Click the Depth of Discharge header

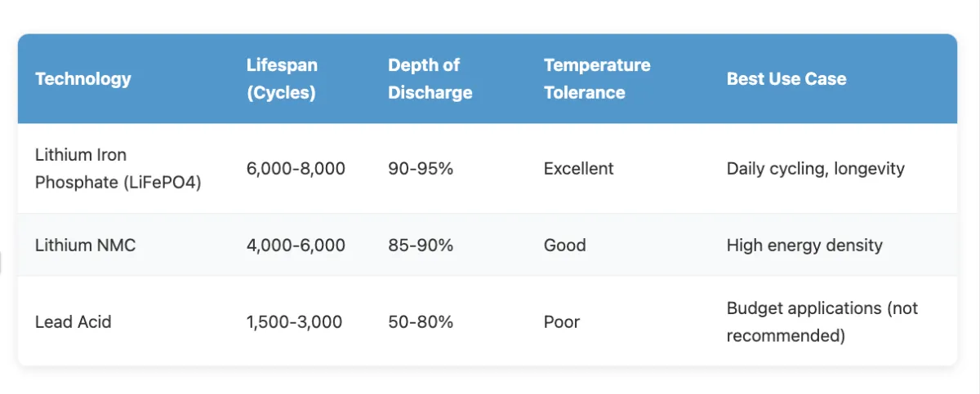pyautogui.click(x=430, y=79)
